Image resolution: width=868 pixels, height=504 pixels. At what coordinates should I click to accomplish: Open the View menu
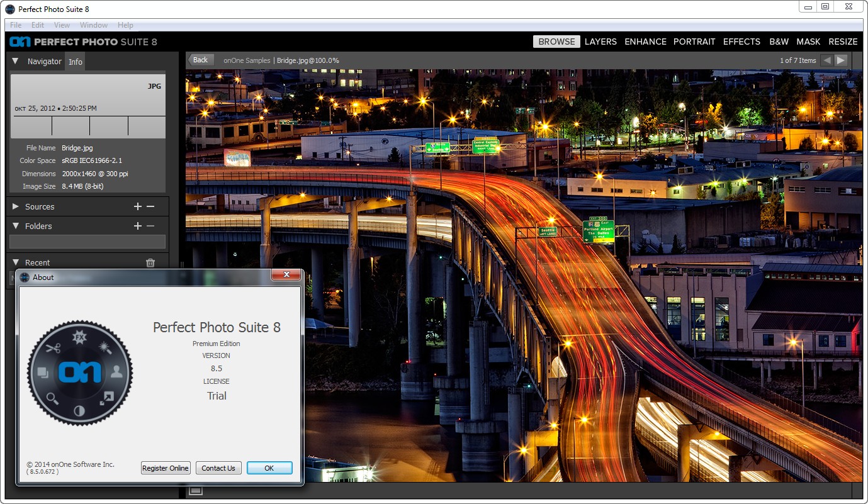62,25
